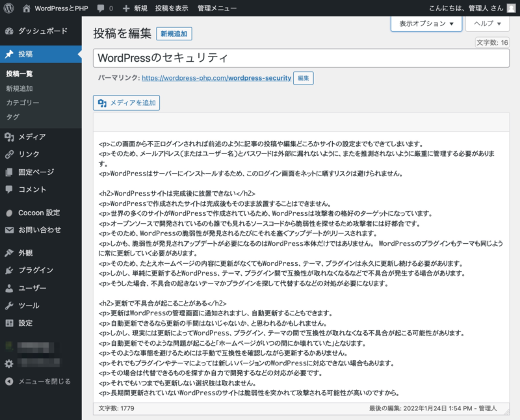
Task: Click the 設定 sliders icon
Action: pos(9,323)
